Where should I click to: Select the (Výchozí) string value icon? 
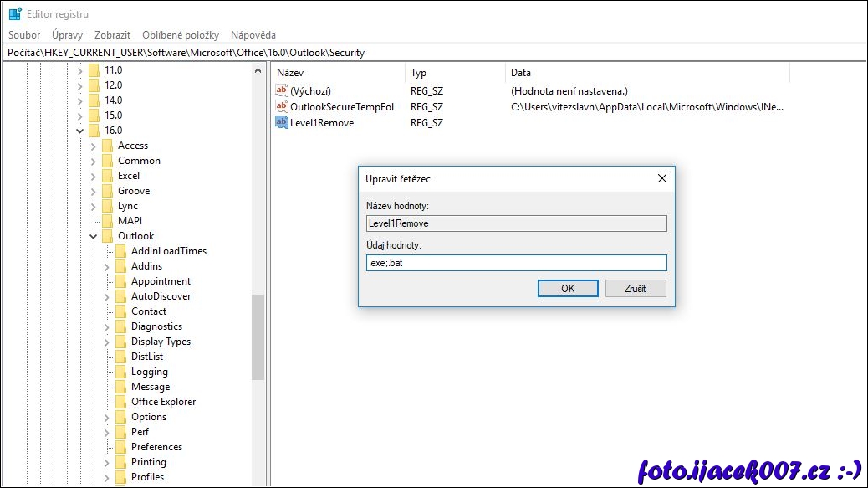click(x=282, y=90)
